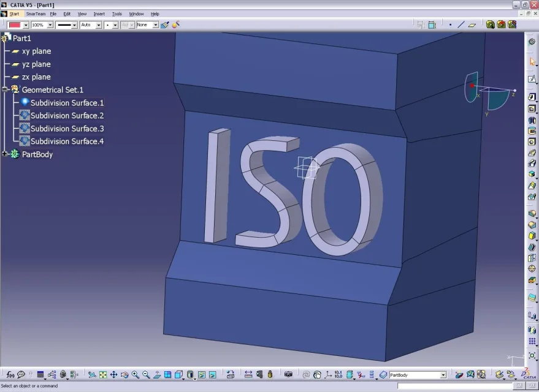Open the Help menu
Screen dimensions: 539x392
(155, 14)
